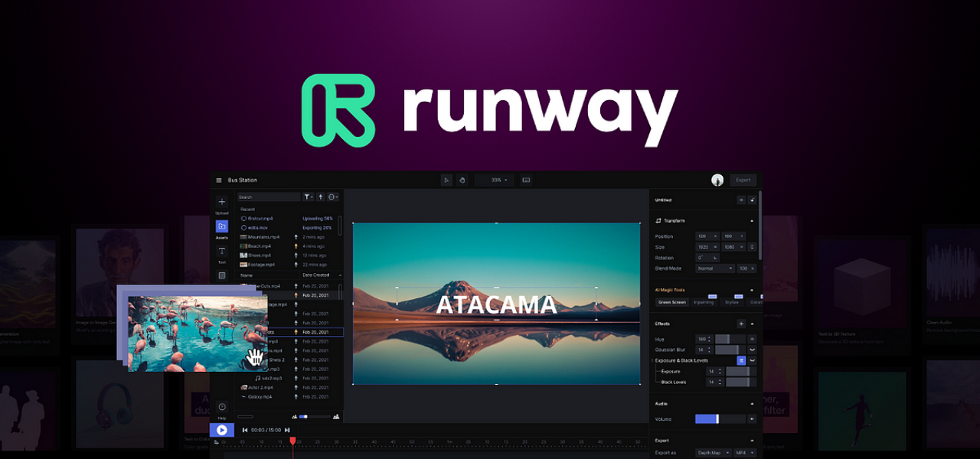Select the Stylize magic tool
The width and height of the screenshot is (980, 459).
point(732,302)
